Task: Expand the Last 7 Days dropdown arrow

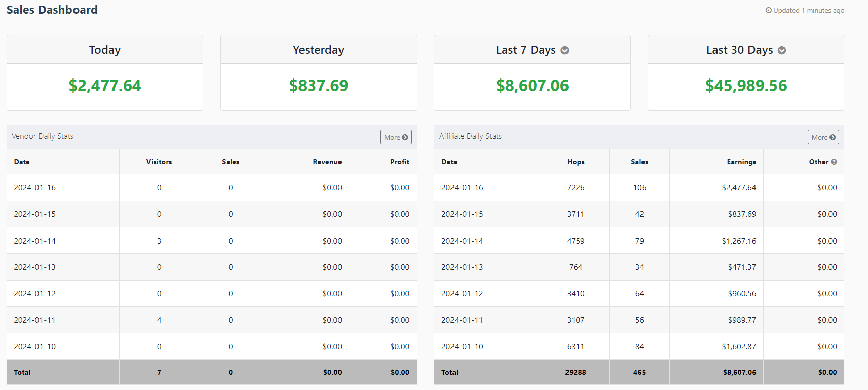Action: pyautogui.click(x=565, y=50)
